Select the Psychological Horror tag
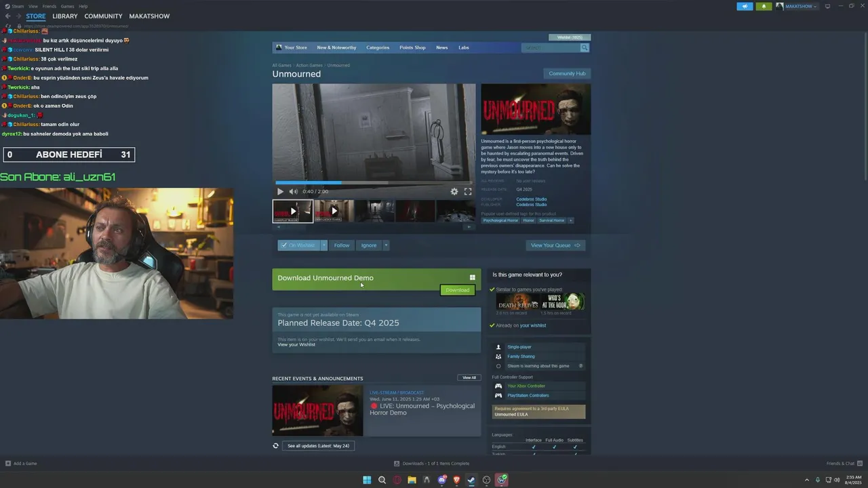 [500, 220]
